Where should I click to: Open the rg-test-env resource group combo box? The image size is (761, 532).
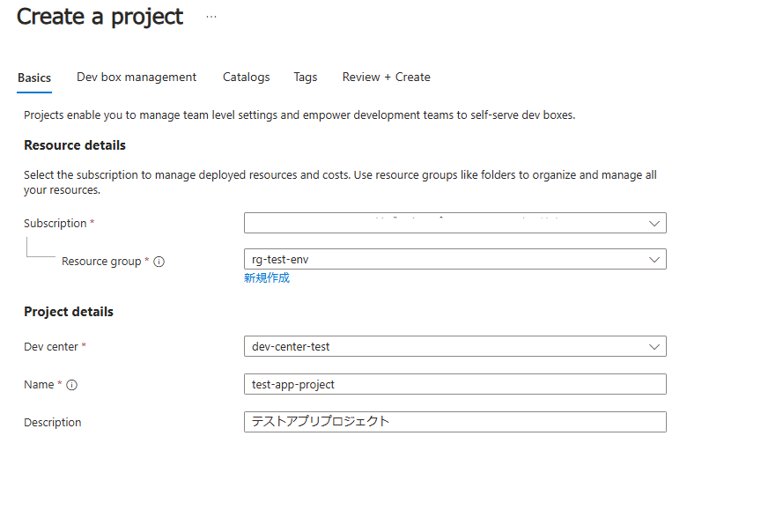tap(454, 259)
